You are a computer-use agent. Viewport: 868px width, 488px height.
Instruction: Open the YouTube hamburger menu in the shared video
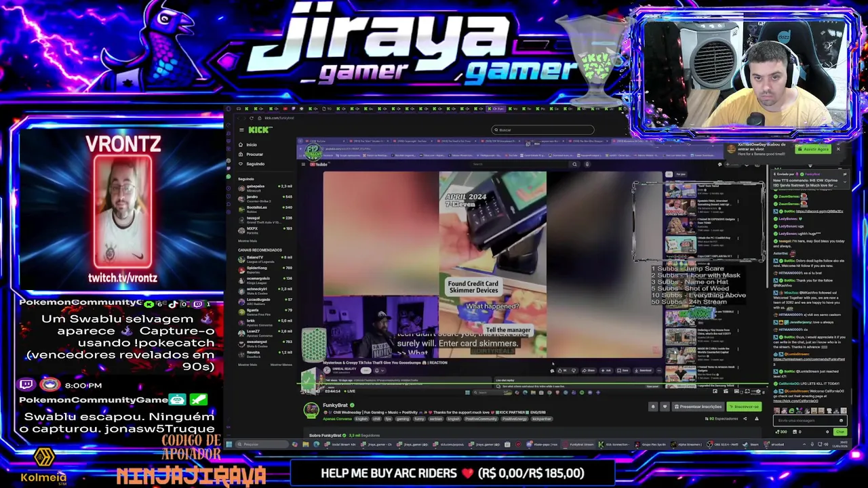click(303, 164)
